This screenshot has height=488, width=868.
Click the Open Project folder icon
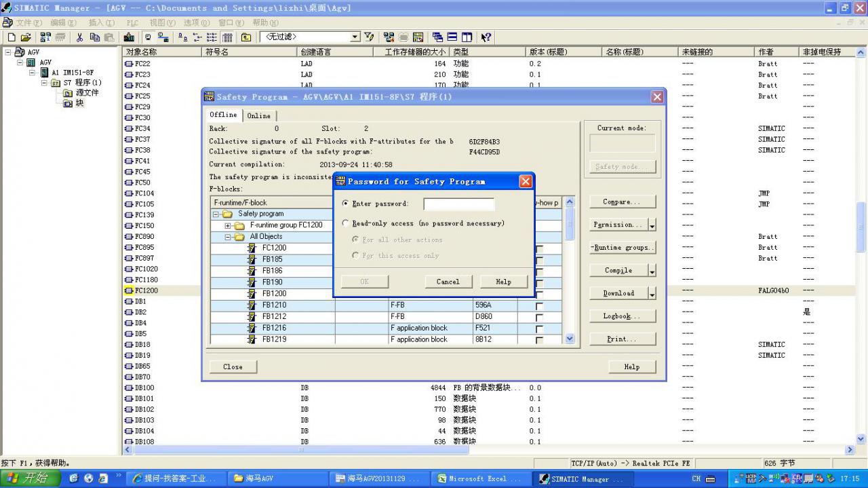pyautogui.click(x=26, y=37)
